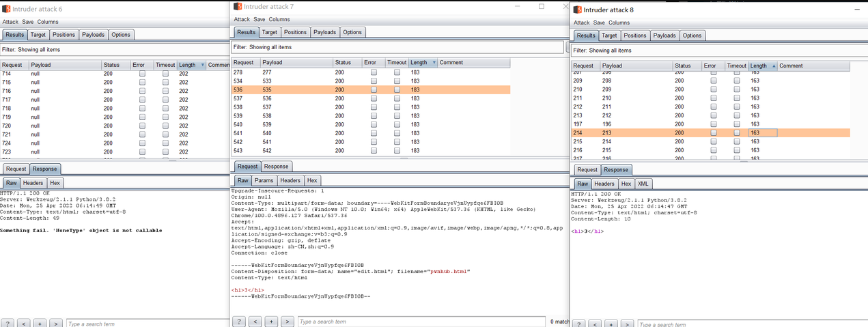Click the plus button in attack 7 search bar
The width and height of the screenshot is (868, 327).
click(x=271, y=322)
